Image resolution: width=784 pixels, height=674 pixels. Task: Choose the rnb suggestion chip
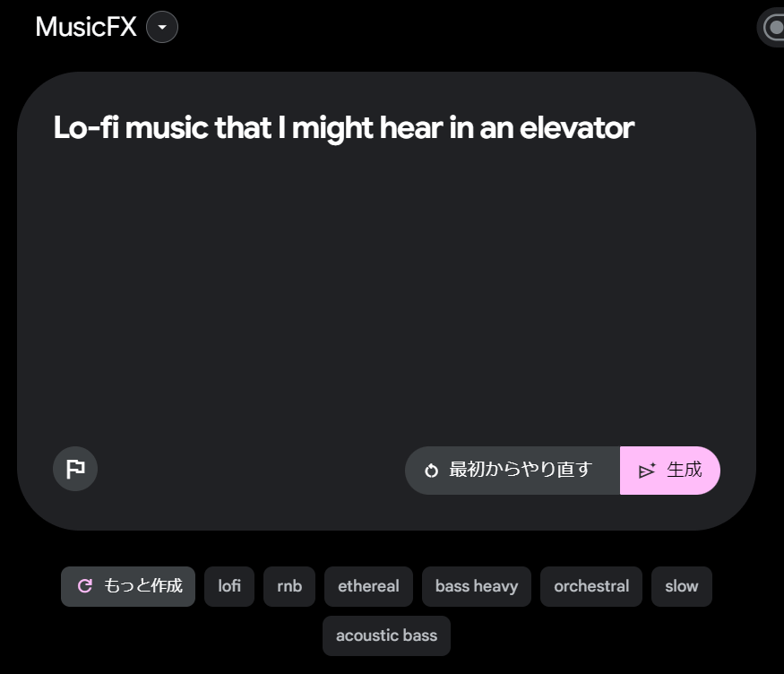[289, 586]
